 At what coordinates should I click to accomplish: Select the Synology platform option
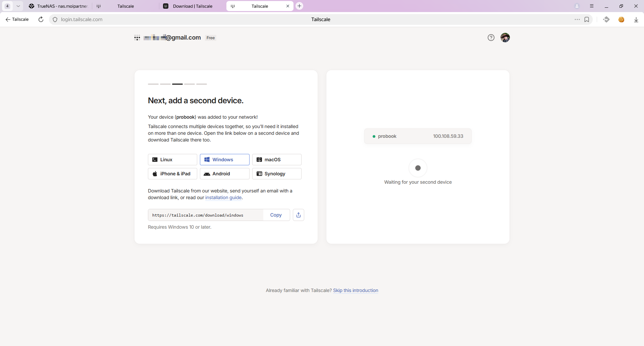point(277,174)
